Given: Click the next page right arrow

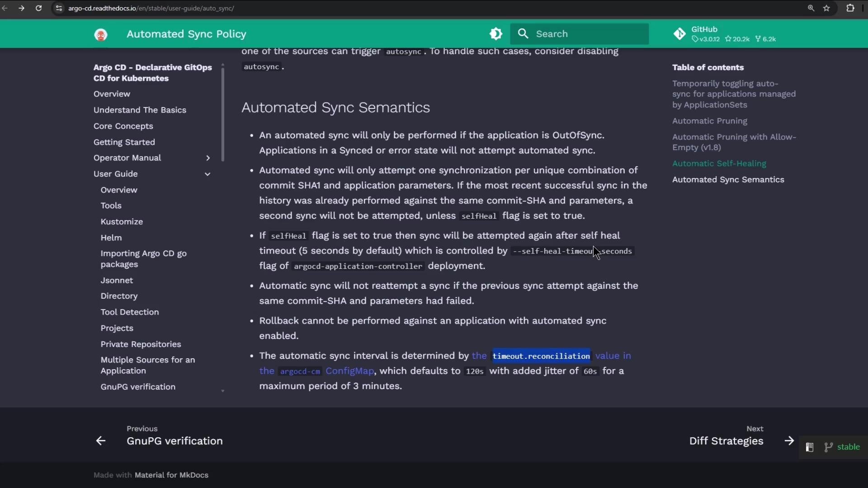Looking at the screenshot, I should (789, 441).
